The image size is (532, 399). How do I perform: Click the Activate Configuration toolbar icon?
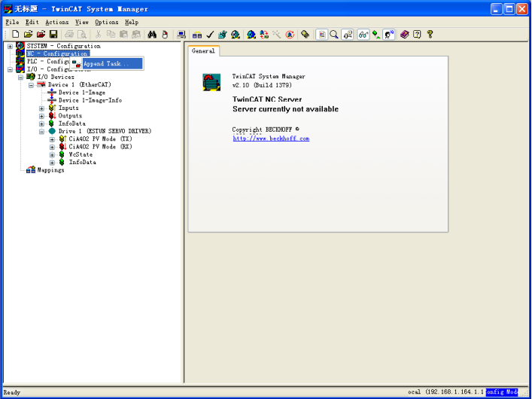(x=223, y=35)
